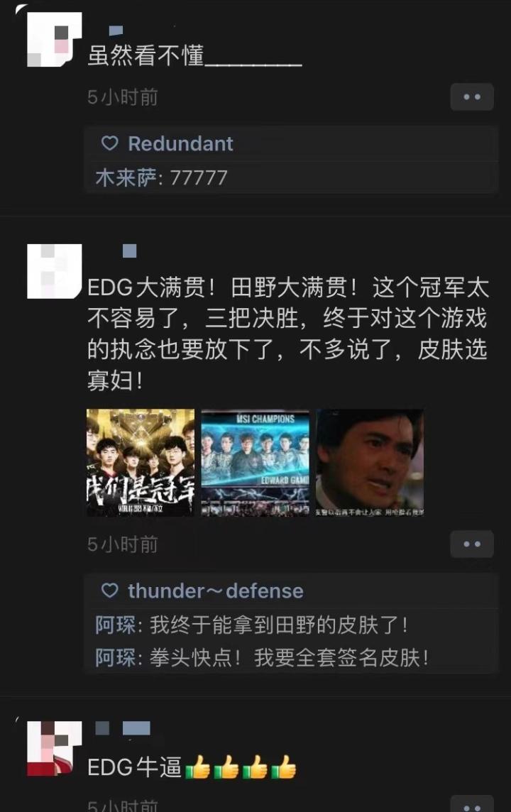Viewport: 511px width, 812px height.
Task: Open the thunder~defense liker's profile
Action: (x=215, y=591)
